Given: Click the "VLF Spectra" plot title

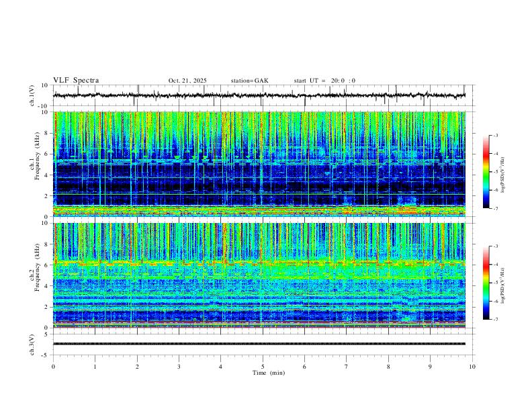Looking at the screenshot, I should point(76,81).
